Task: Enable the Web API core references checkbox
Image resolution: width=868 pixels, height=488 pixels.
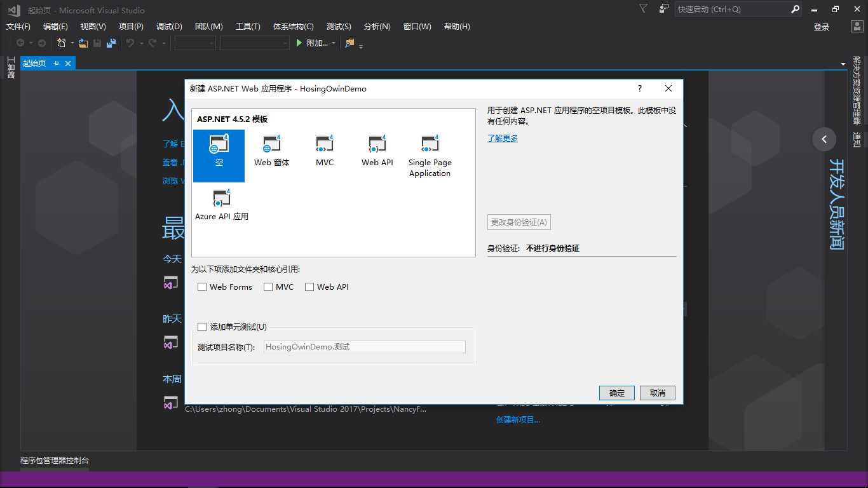Action: tap(309, 287)
